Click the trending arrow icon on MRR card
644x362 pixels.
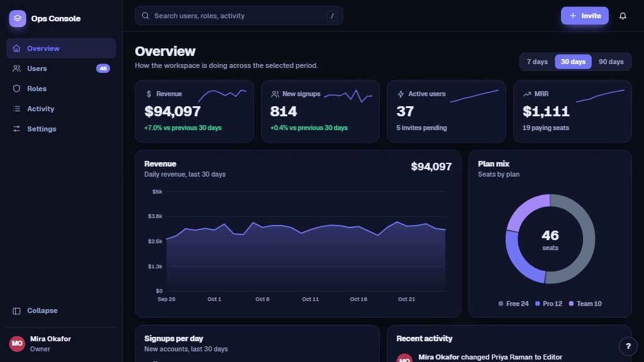(x=527, y=94)
